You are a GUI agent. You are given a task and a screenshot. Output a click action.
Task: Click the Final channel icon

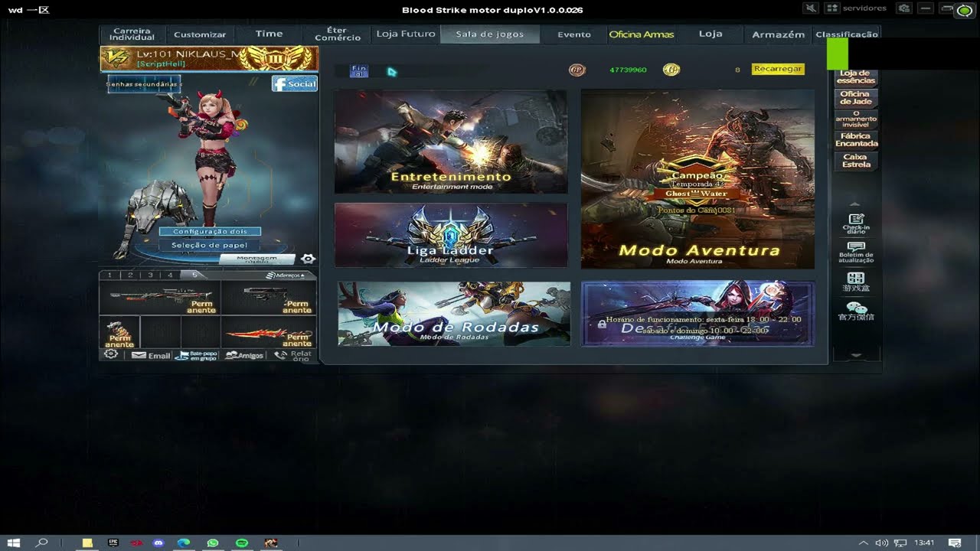tap(359, 71)
